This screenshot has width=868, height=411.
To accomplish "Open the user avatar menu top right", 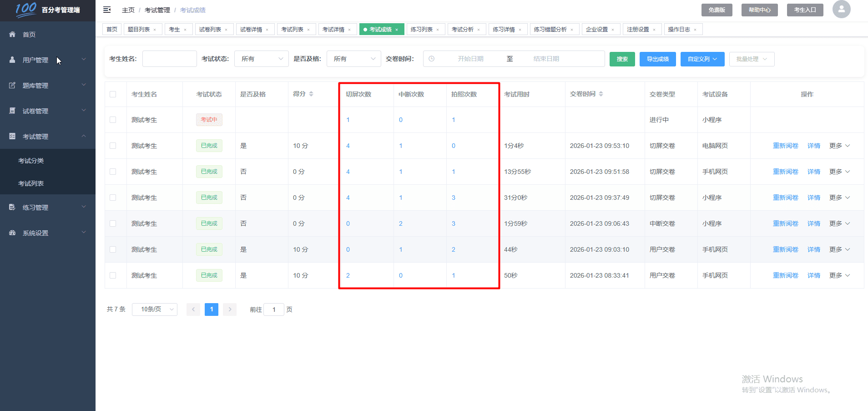I will click(841, 9).
